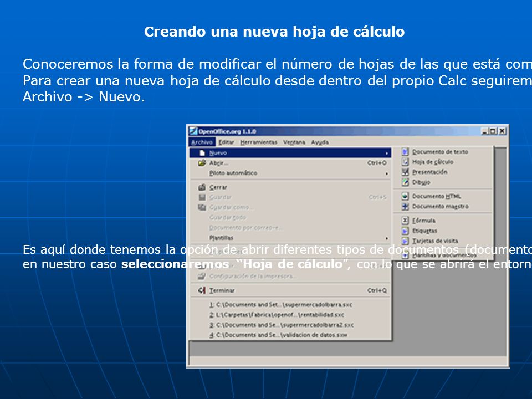The width and height of the screenshot is (532, 399).
Task: Click the Guardar todo entry
Action: pyautogui.click(x=290, y=217)
